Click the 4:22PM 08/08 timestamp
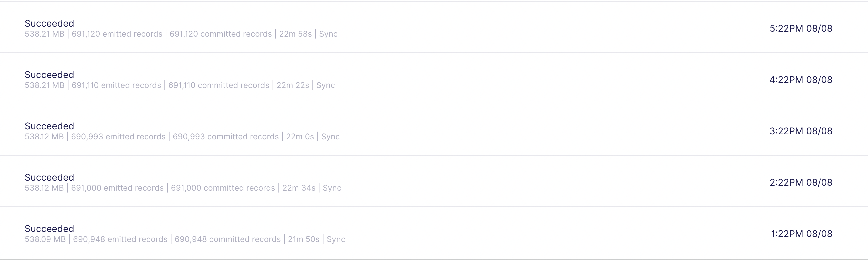The height and width of the screenshot is (260, 868). pyautogui.click(x=802, y=79)
